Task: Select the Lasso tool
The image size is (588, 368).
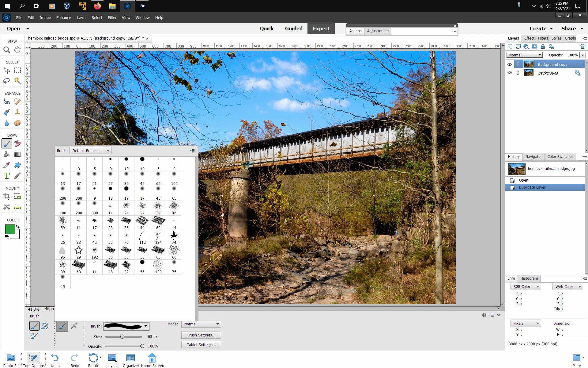Action: tap(6, 81)
